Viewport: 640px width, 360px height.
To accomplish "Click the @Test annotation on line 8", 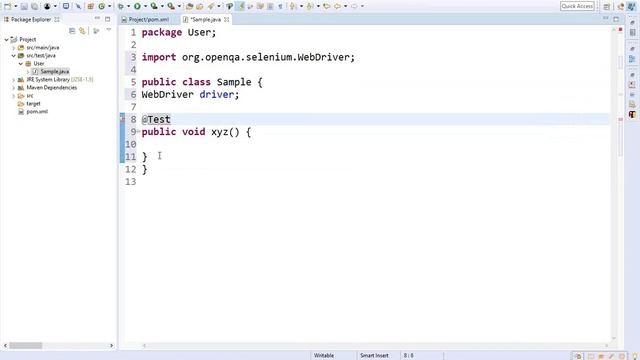I will pyautogui.click(x=156, y=120).
